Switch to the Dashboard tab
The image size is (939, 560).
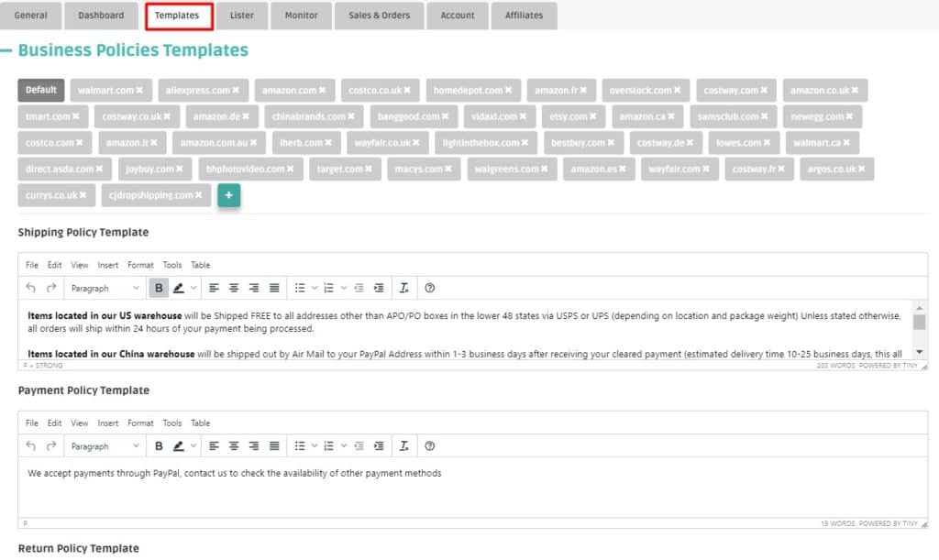point(101,16)
